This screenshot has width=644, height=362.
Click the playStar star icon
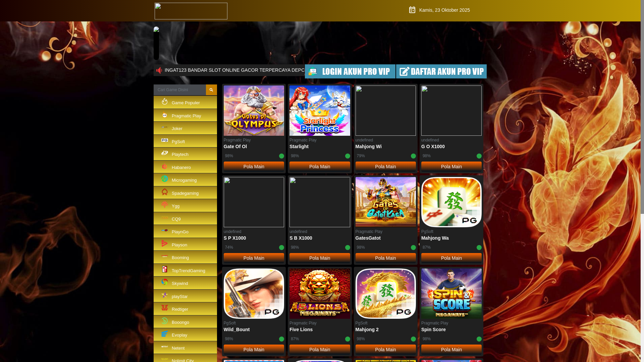[164, 295]
